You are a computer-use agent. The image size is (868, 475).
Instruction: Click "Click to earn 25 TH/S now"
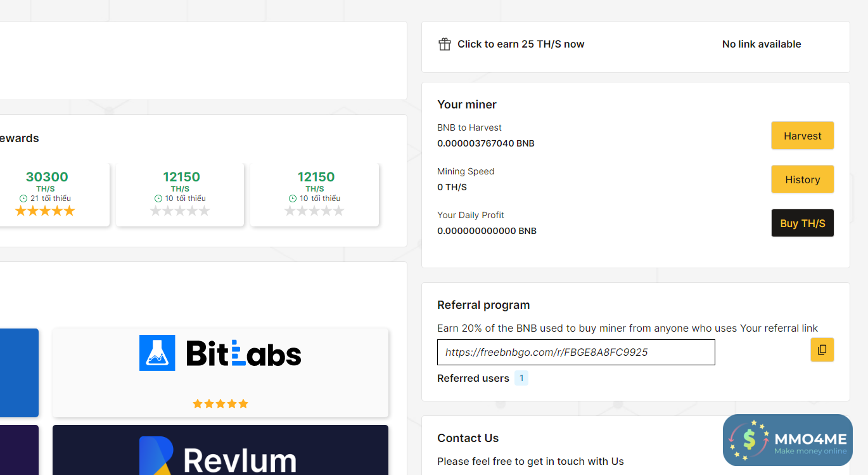[521, 44]
